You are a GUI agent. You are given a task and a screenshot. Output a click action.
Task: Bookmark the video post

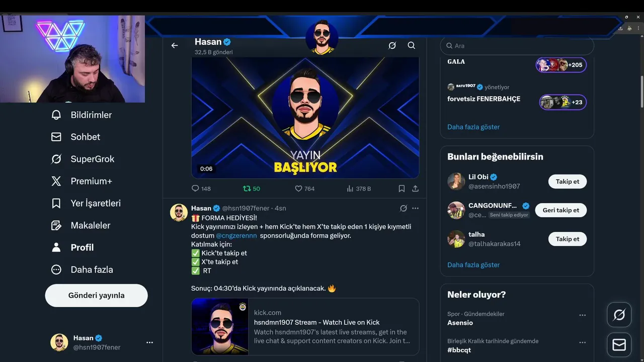pos(401,189)
